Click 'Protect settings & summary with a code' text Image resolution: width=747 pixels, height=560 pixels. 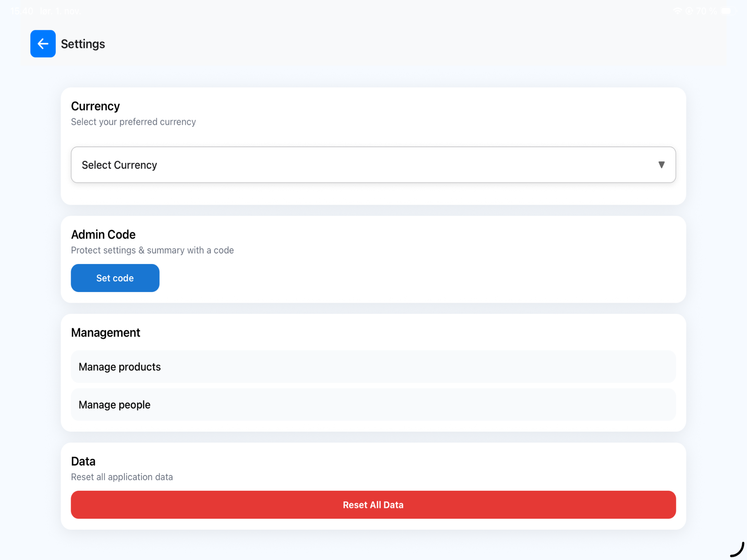(152, 250)
